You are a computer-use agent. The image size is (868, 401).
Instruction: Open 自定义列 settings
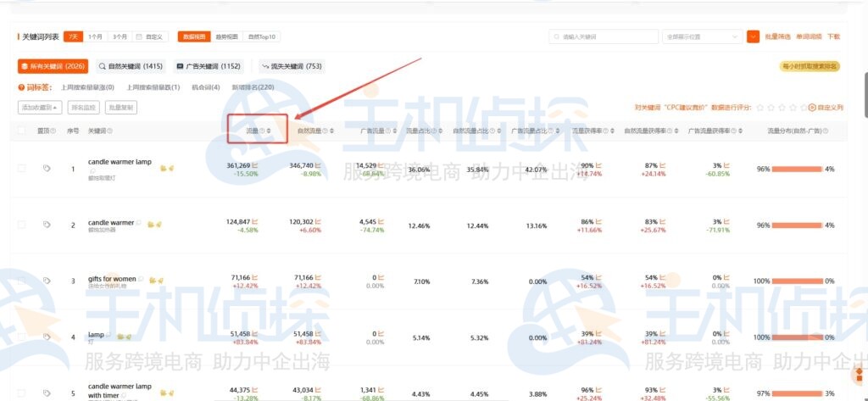[826, 108]
